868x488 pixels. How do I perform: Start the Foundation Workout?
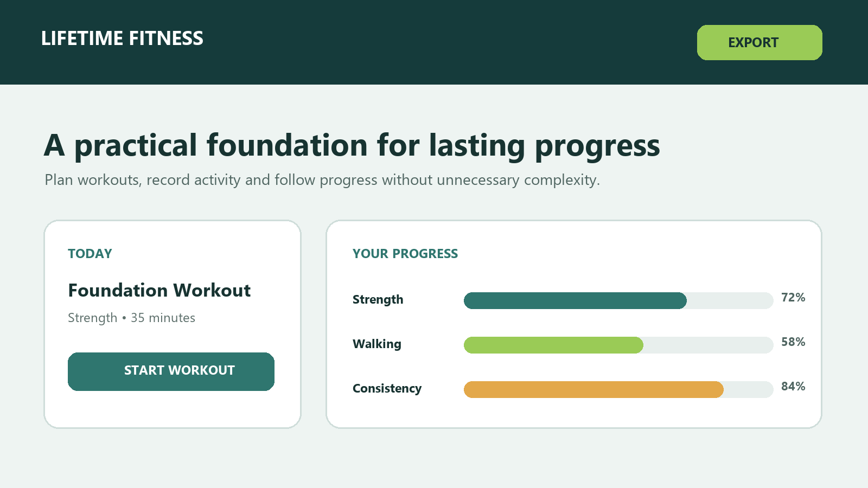coord(171,371)
